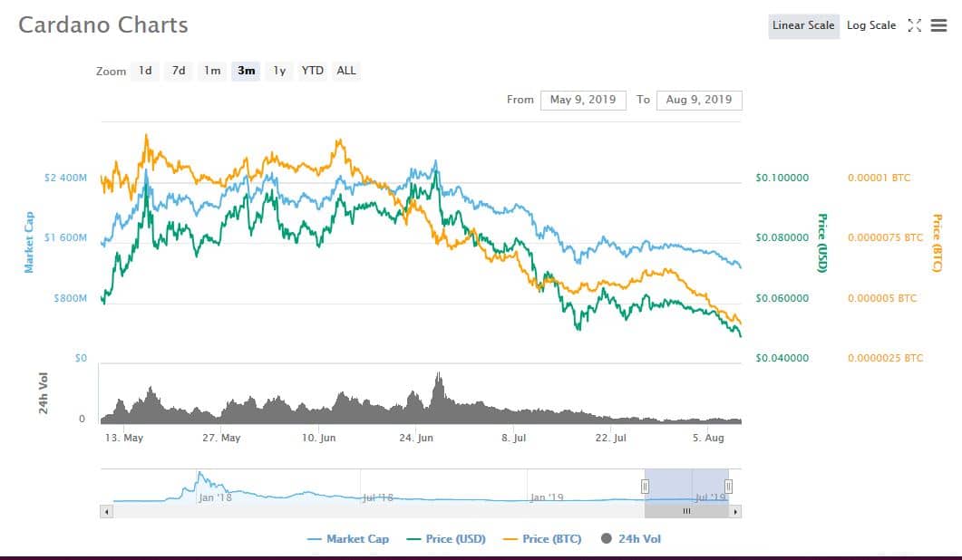This screenshot has width=962, height=560.
Task: Hide the Price (BTC) series
Action: (x=541, y=539)
